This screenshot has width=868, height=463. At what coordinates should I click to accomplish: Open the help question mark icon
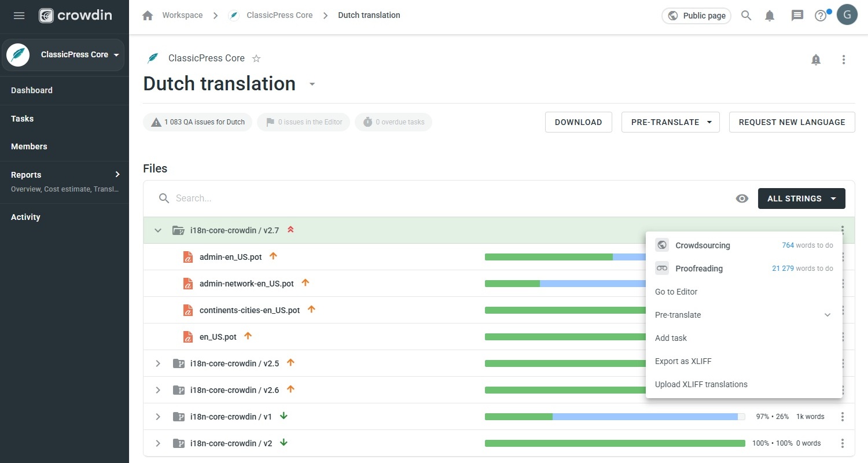tap(820, 16)
